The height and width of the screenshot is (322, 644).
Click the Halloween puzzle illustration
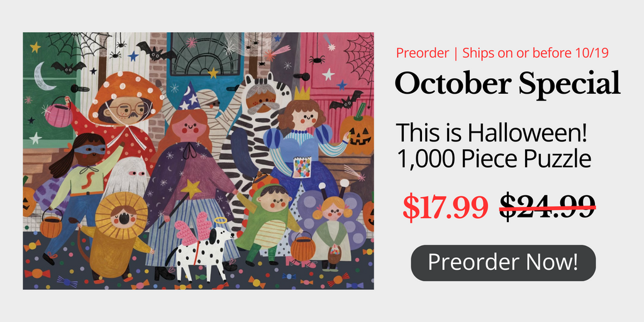click(198, 161)
